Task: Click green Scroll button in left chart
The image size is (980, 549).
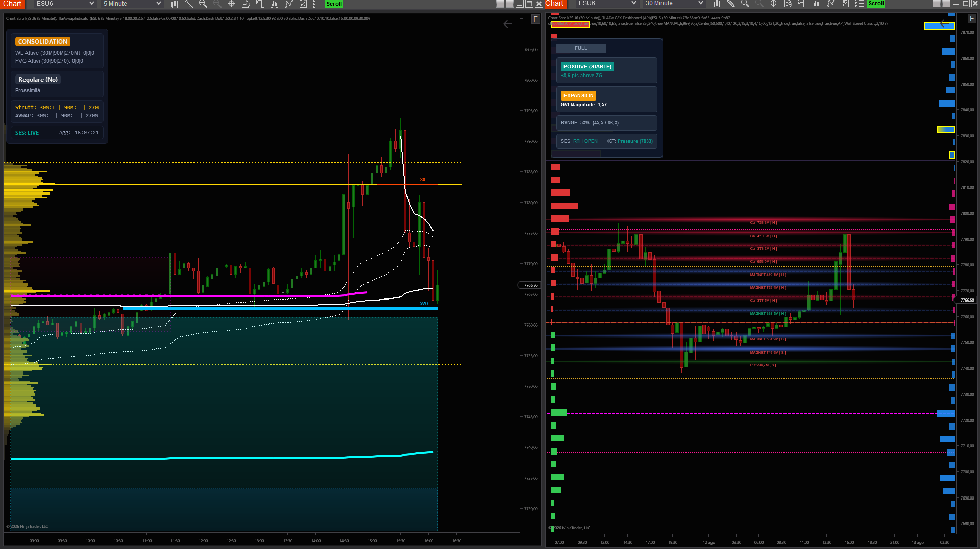Action: pyautogui.click(x=334, y=4)
